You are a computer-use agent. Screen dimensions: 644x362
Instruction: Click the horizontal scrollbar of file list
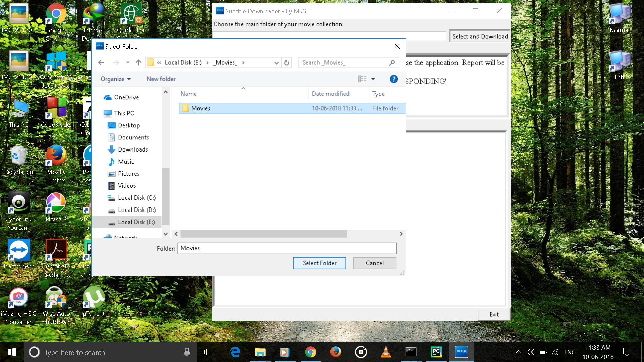click(263, 234)
